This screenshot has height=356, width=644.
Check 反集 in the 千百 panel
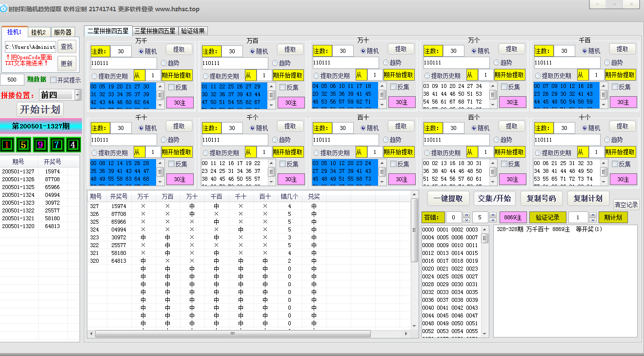(x=621, y=87)
